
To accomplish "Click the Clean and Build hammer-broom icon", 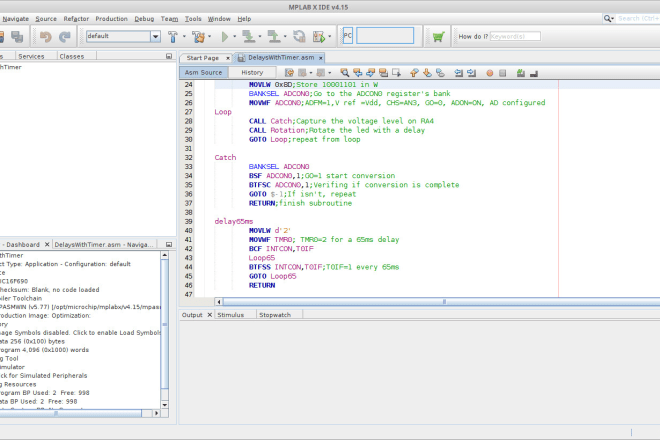I will point(198,37).
